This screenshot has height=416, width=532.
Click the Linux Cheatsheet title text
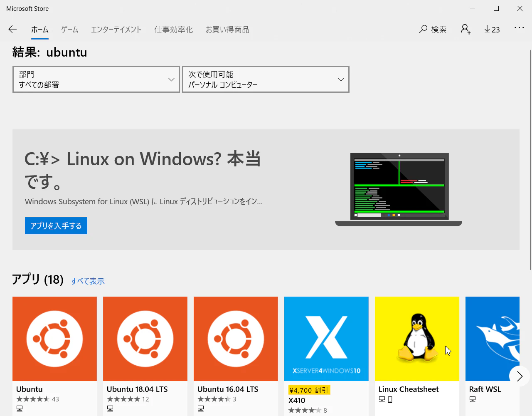click(x=409, y=389)
